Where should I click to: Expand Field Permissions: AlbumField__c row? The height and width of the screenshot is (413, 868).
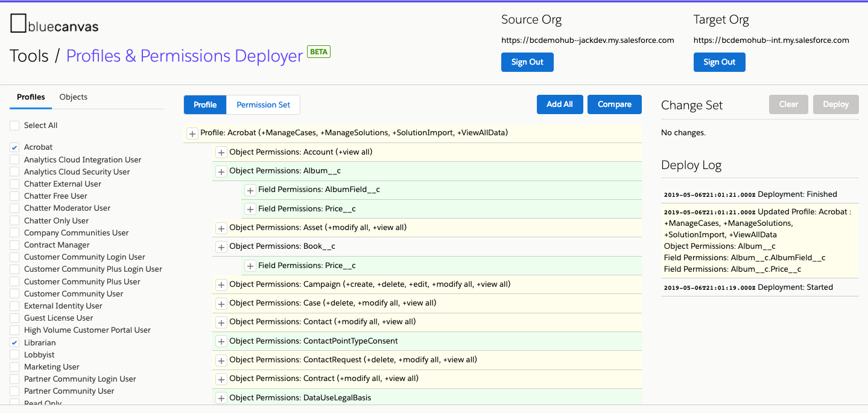pyautogui.click(x=250, y=190)
